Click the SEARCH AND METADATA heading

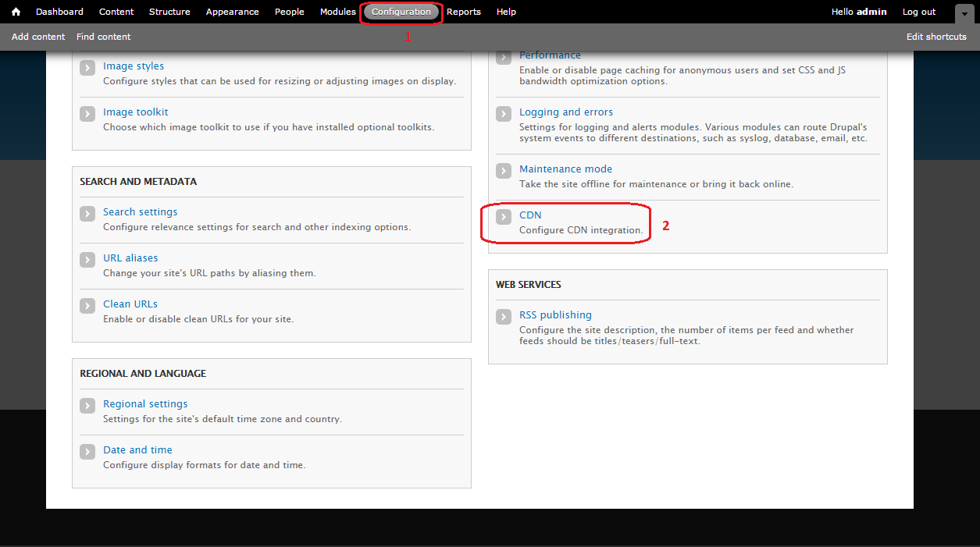coord(138,182)
